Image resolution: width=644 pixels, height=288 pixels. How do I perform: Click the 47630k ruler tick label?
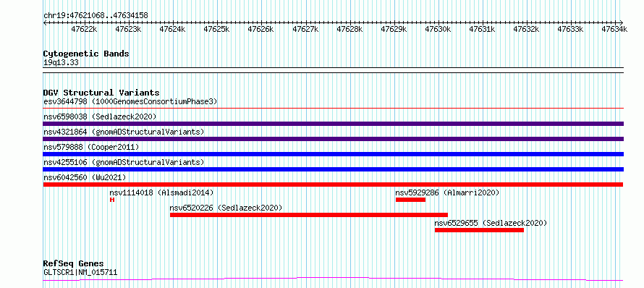tap(438, 29)
